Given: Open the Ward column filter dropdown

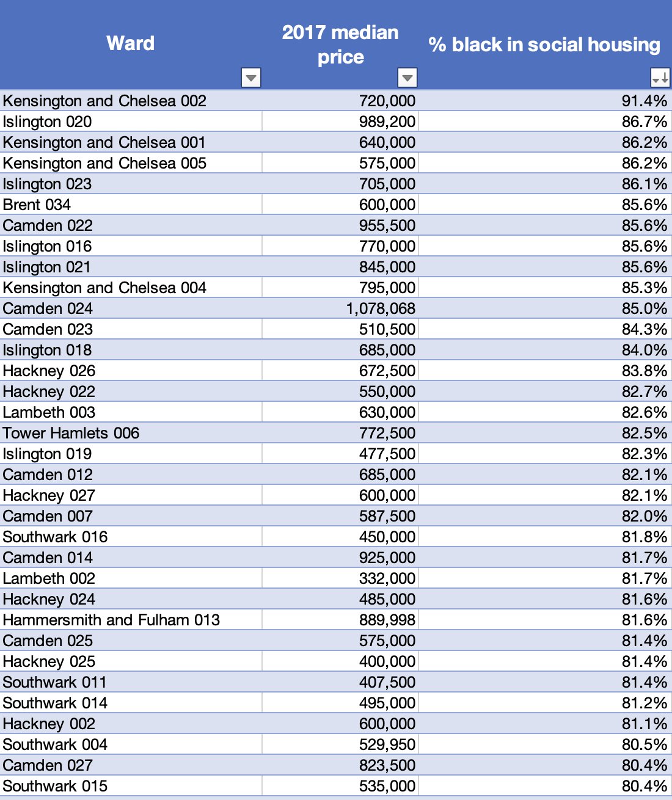Looking at the screenshot, I should pyautogui.click(x=251, y=78).
